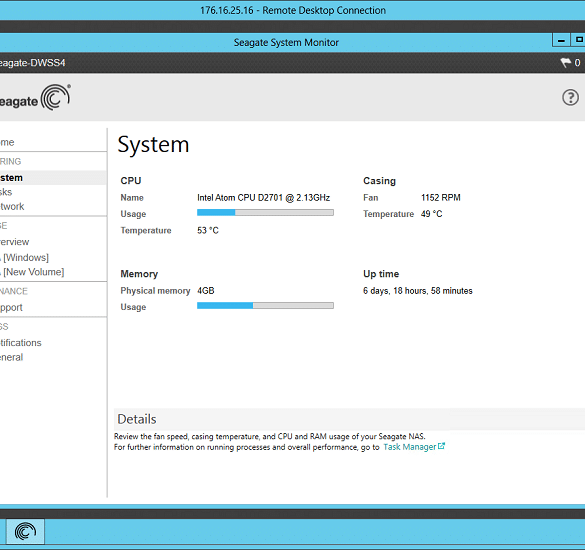Image resolution: width=585 pixels, height=550 pixels.
Task: Click the up time 6 days value
Action: pos(418,291)
